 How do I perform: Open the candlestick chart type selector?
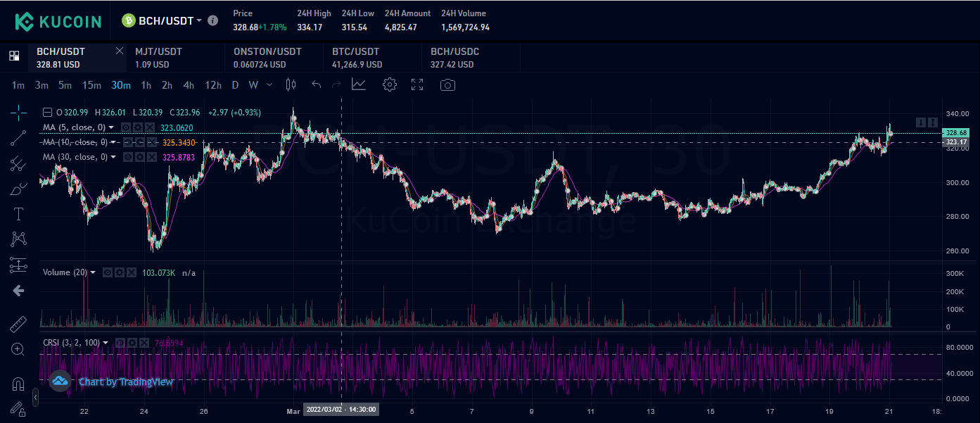(291, 85)
